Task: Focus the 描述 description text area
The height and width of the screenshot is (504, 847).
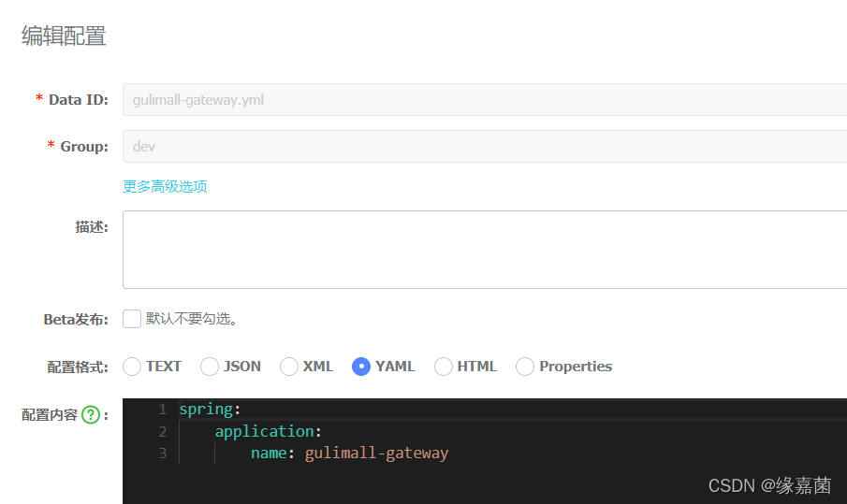Action: pos(485,250)
